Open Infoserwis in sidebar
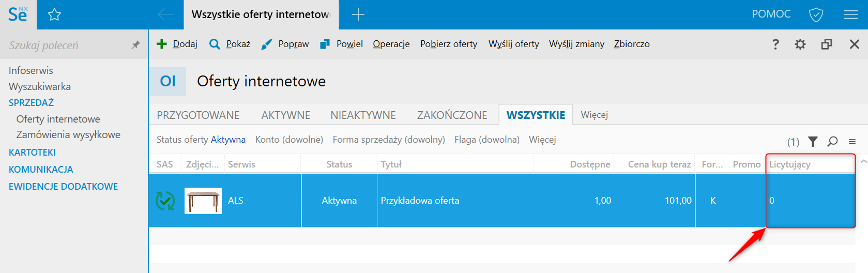868x273 pixels. click(31, 70)
